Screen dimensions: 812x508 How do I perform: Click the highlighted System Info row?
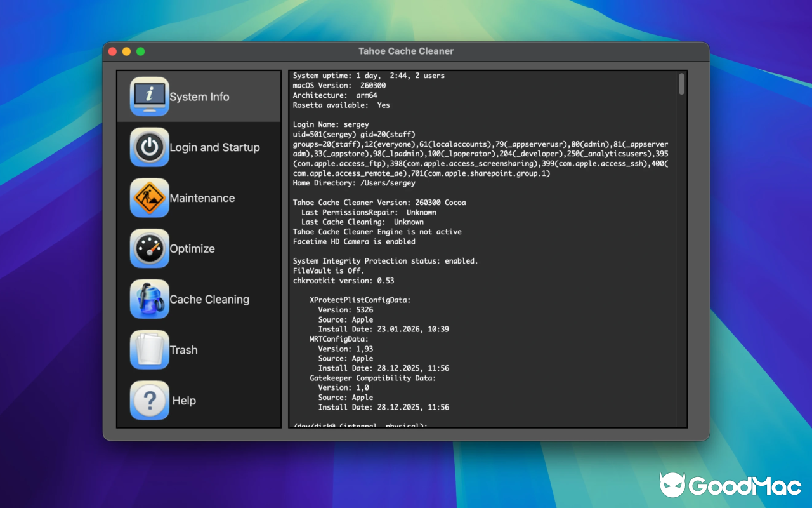tap(199, 97)
